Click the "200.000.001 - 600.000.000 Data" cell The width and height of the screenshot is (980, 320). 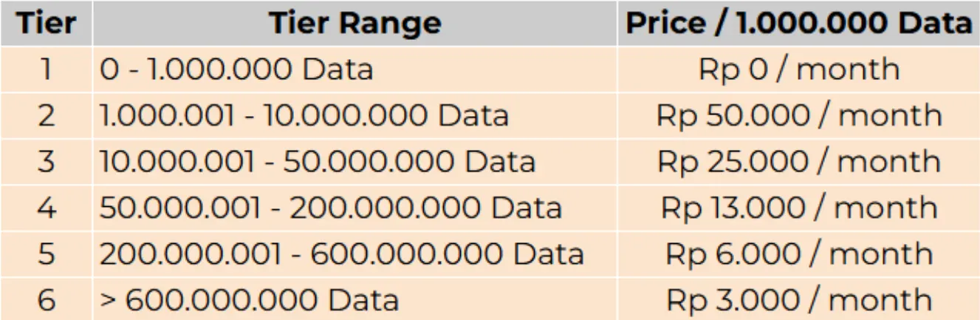tap(342, 253)
